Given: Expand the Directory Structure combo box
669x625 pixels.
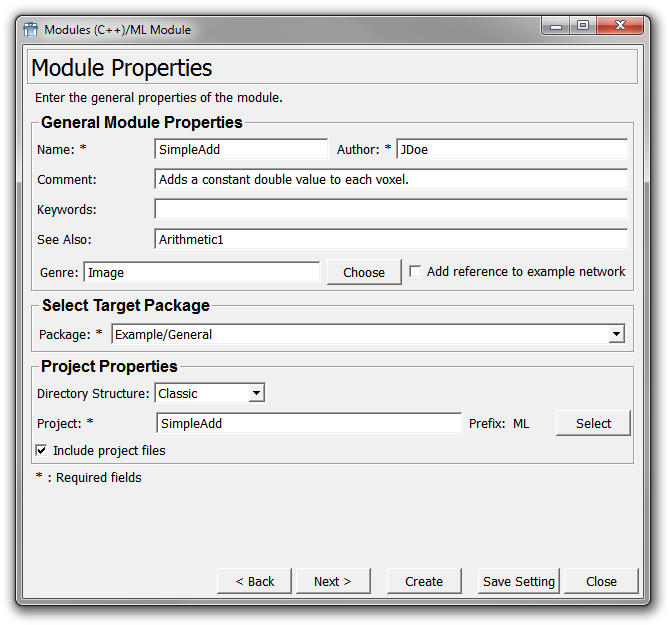Looking at the screenshot, I should pos(256,393).
